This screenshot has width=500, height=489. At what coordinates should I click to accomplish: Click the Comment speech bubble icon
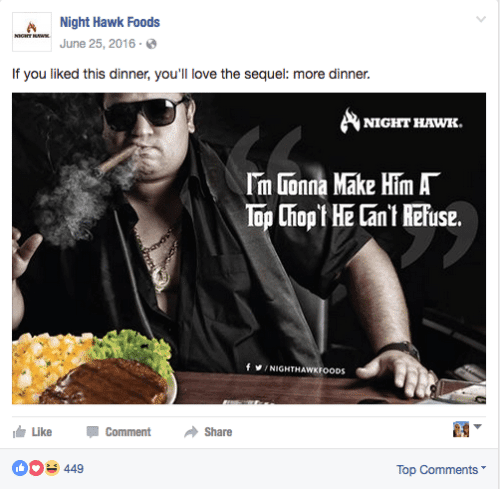pyautogui.click(x=92, y=432)
